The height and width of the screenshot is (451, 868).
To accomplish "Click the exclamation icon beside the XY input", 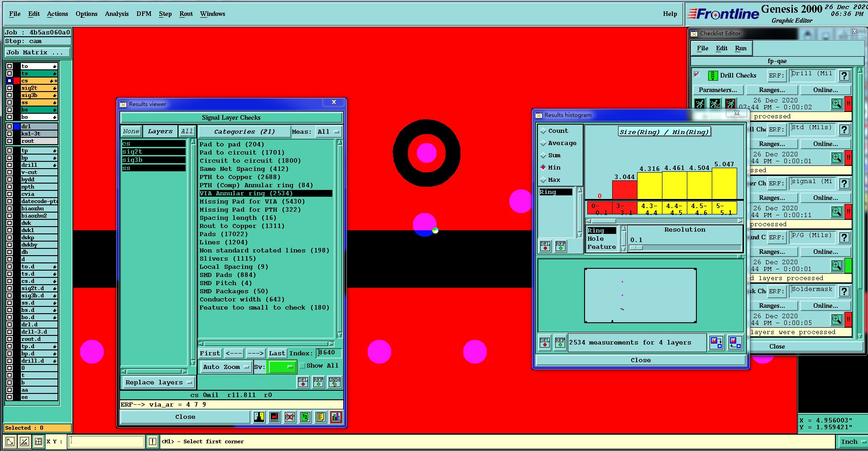I will [x=153, y=441].
